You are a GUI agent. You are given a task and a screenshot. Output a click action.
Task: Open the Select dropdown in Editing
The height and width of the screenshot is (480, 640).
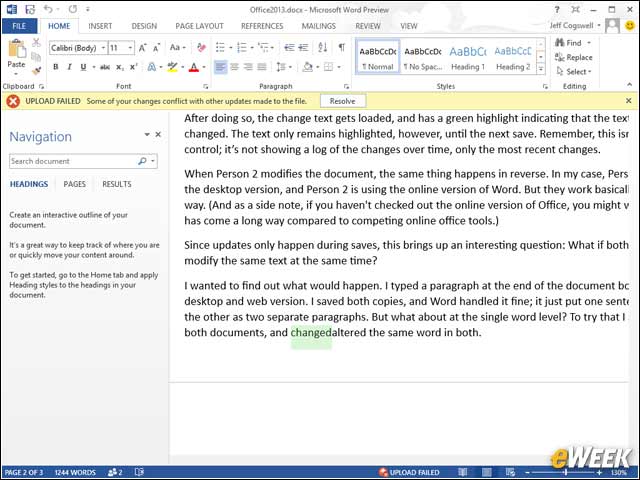coord(574,72)
